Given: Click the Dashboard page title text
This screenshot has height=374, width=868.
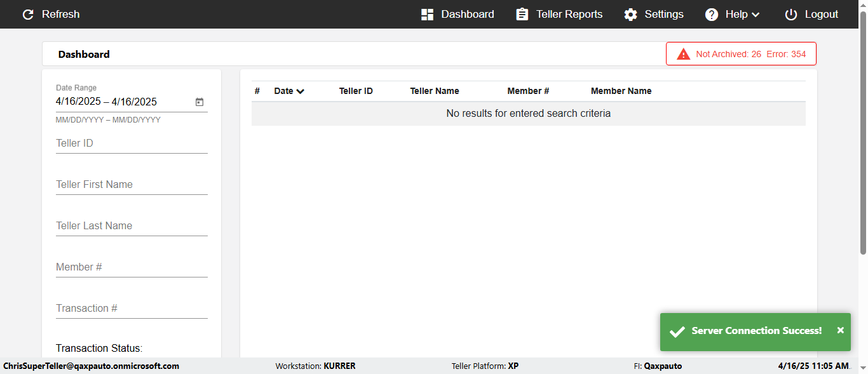Looking at the screenshot, I should click(84, 55).
